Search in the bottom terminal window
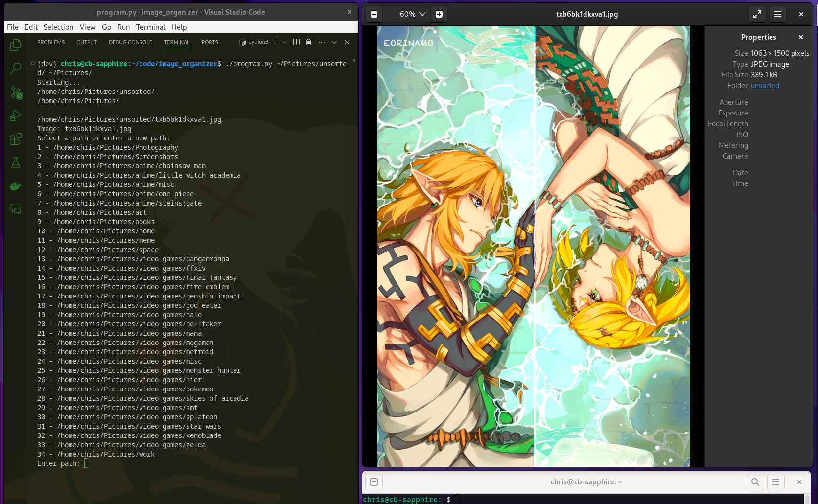The width and height of the screenshot is (818, 504). (x=755, y=482)
